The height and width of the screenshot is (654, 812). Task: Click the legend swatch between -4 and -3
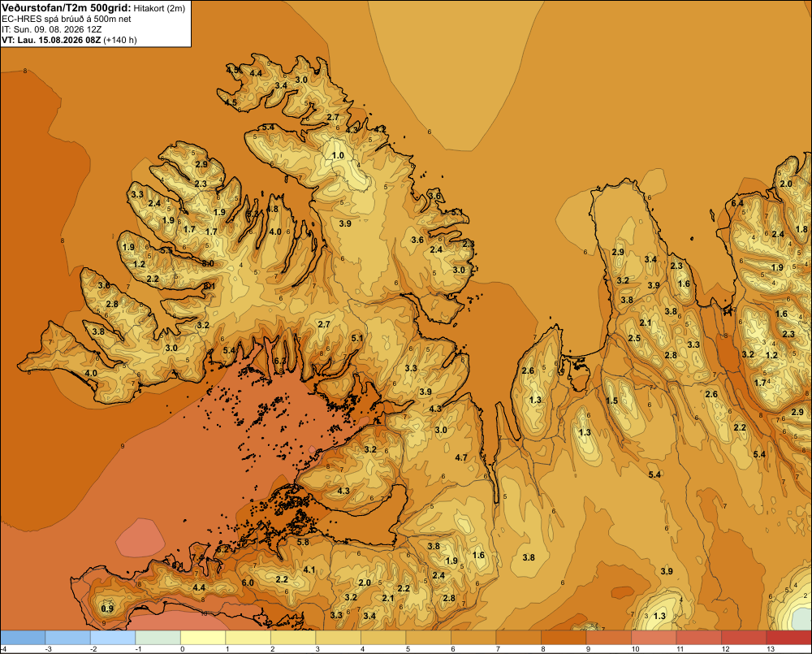click(23, 638)
